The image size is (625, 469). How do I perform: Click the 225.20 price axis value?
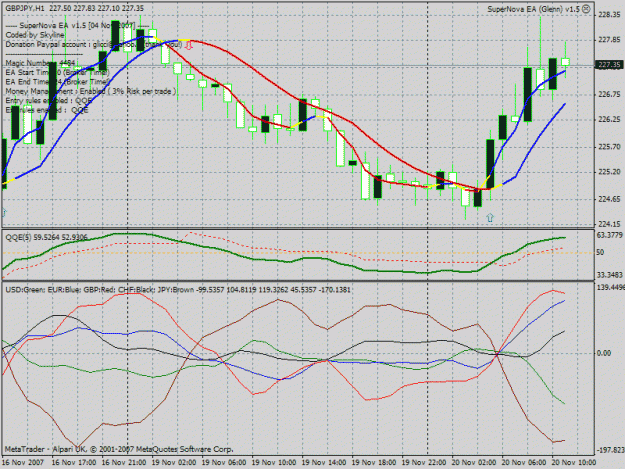[609, 172]
